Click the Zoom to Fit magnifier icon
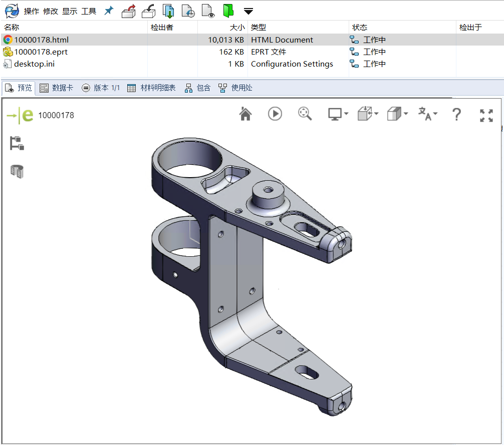Image resolution: width=504 pixels, height=446 pixels. (305, 114)
